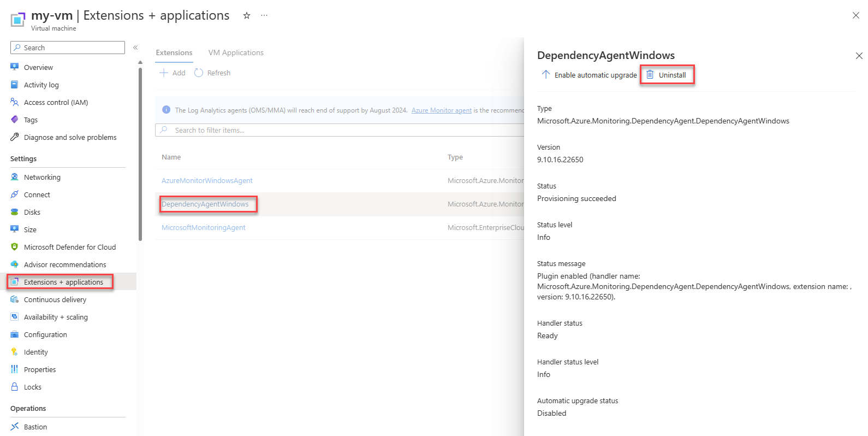Open the ellipsis more options menu in header
This screenshot has width=868, height=436.
pyautogui.click(x=264, y=16)
